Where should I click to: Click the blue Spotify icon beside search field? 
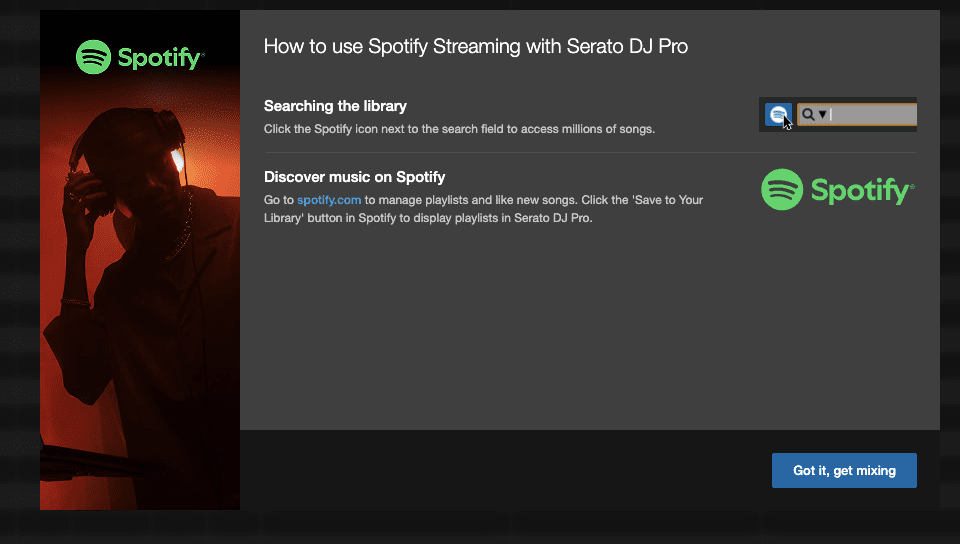click(777, 114)
